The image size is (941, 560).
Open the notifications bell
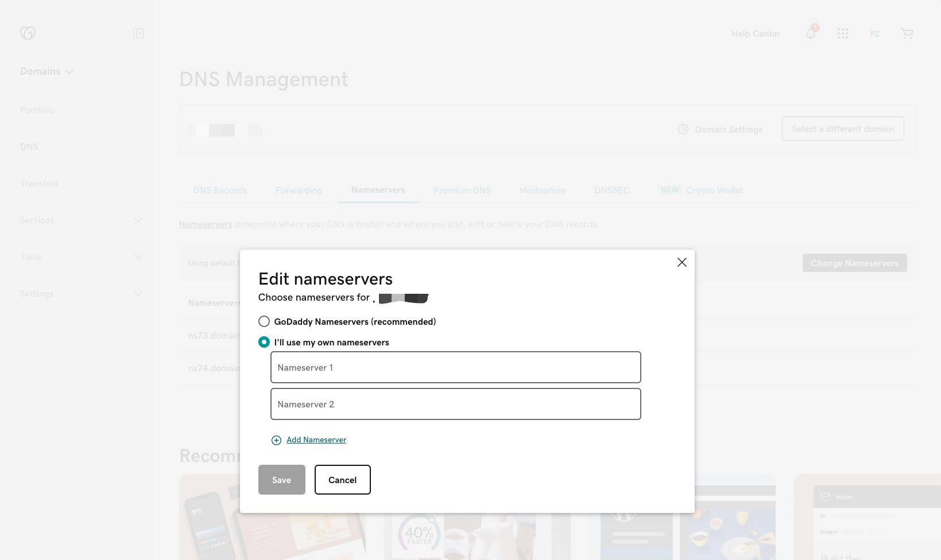(x=810, y=33)
